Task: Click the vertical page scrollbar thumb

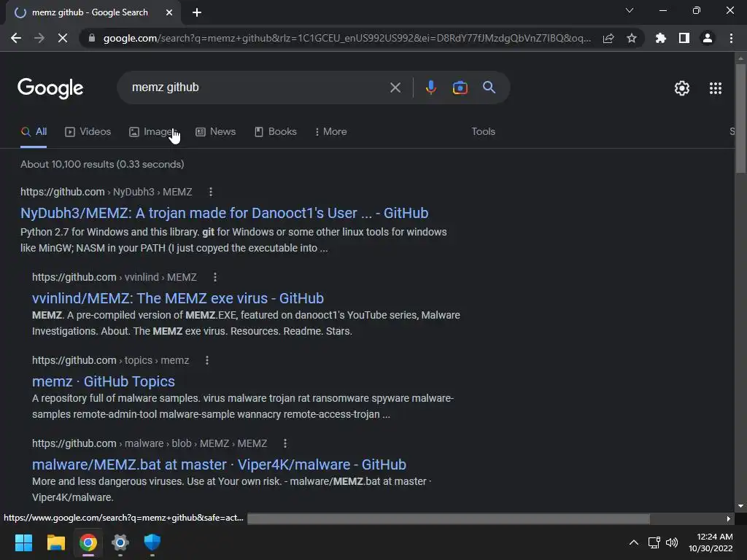Action: (x=740, y=118)
